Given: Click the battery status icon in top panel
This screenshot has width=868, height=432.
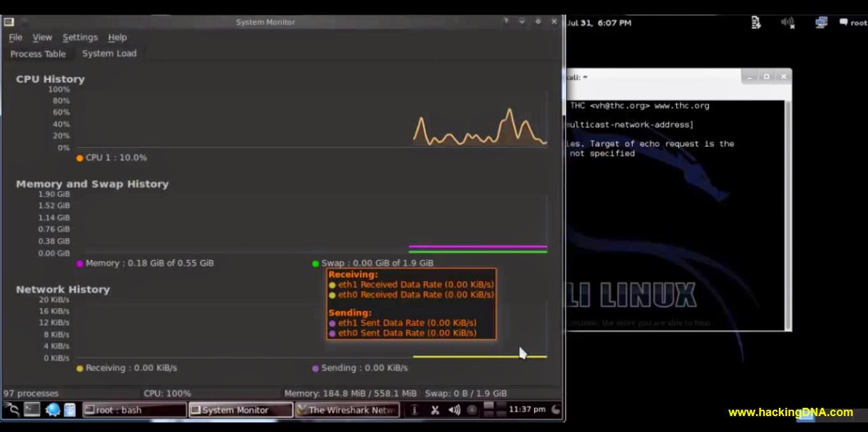Looking at the screenshot, I should pyautogui.click(x=756, y=23).
